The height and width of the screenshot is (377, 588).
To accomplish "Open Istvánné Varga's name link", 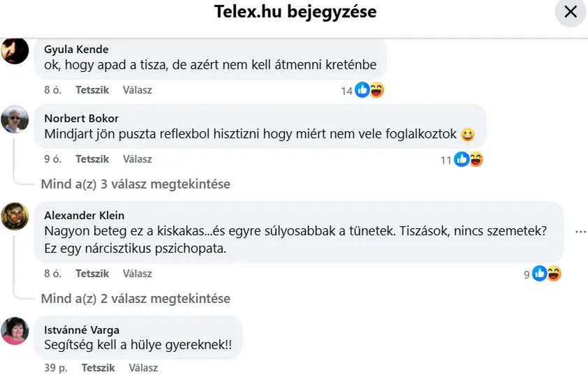I will pyautogui.click(x=82, y=330).
